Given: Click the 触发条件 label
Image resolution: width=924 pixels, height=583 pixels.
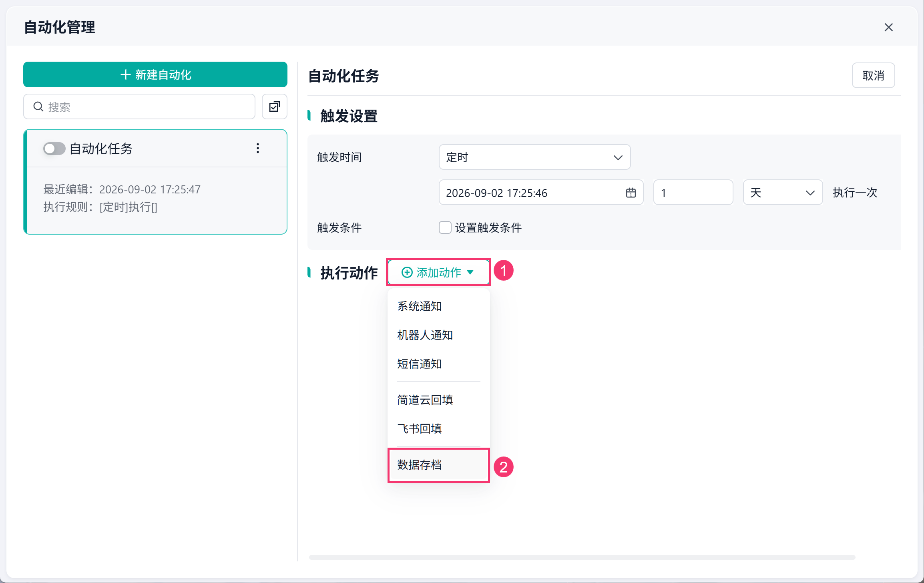Looking at the screenshot, I should [339, 228].
